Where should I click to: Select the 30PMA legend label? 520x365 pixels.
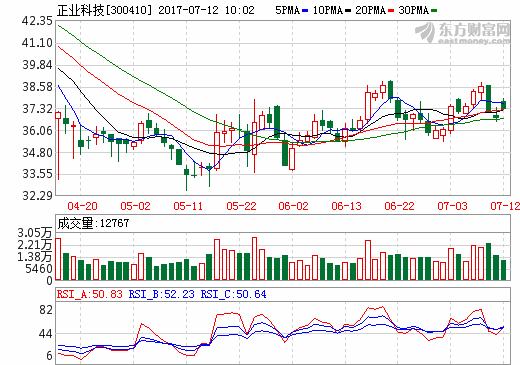414,10
